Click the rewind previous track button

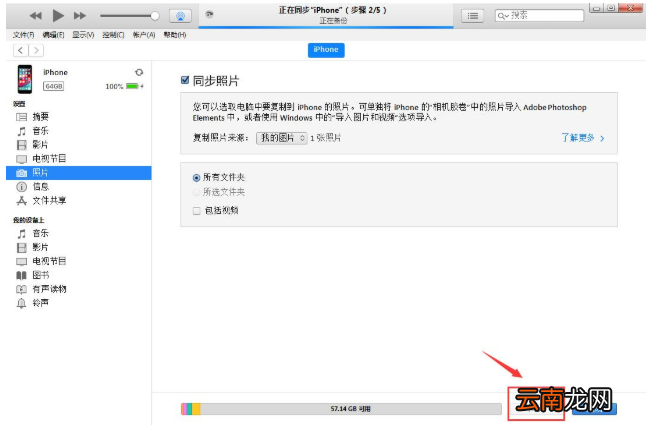[36, 16]
